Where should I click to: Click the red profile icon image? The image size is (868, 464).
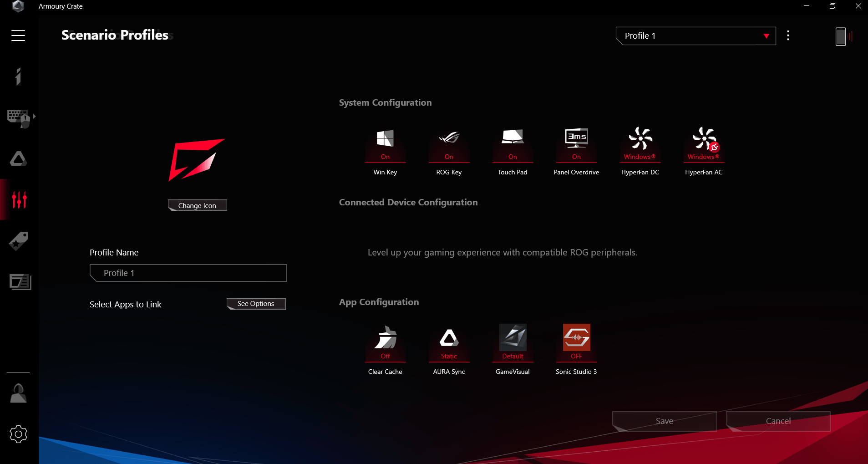coord(197,160)
